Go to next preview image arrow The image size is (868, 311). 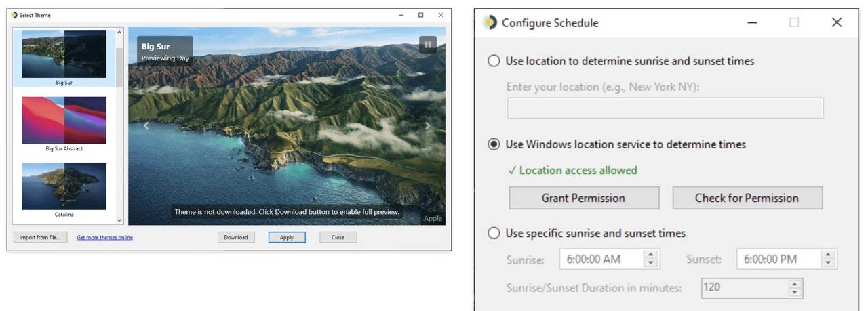coord(427,125)
